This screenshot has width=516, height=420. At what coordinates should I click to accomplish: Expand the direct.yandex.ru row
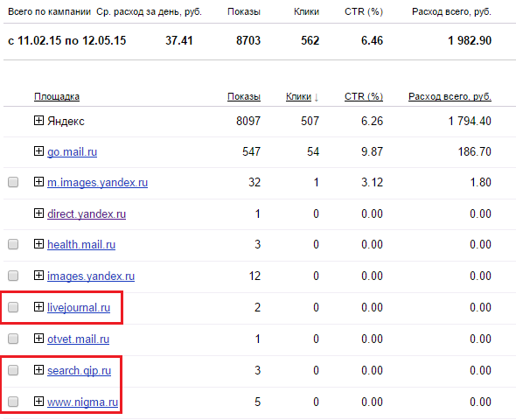pos(38,213)
